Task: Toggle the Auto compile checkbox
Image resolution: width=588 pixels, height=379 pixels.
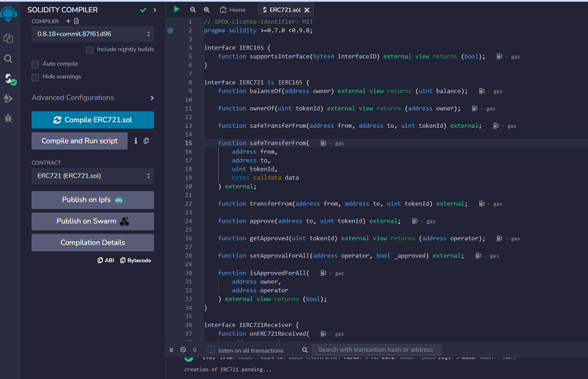Action: (x=36, y=64)
